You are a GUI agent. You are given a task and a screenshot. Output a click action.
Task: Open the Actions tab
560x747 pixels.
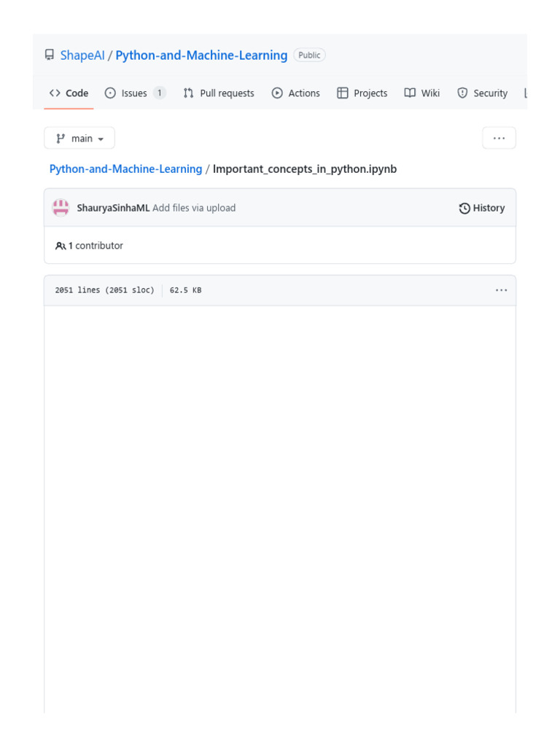pyautogui.click(x=295, y=93)
